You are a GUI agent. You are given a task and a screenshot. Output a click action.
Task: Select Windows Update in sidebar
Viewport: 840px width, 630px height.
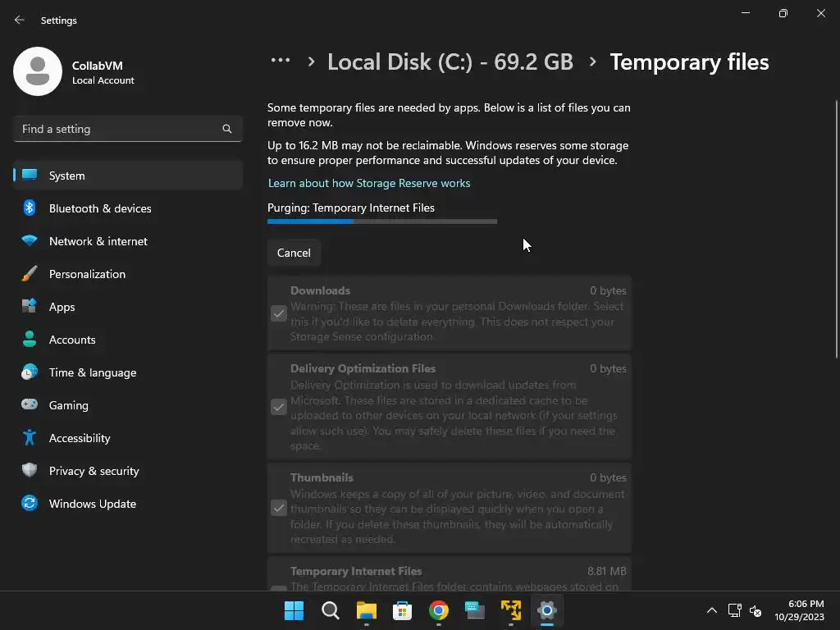tap(93, 504)
